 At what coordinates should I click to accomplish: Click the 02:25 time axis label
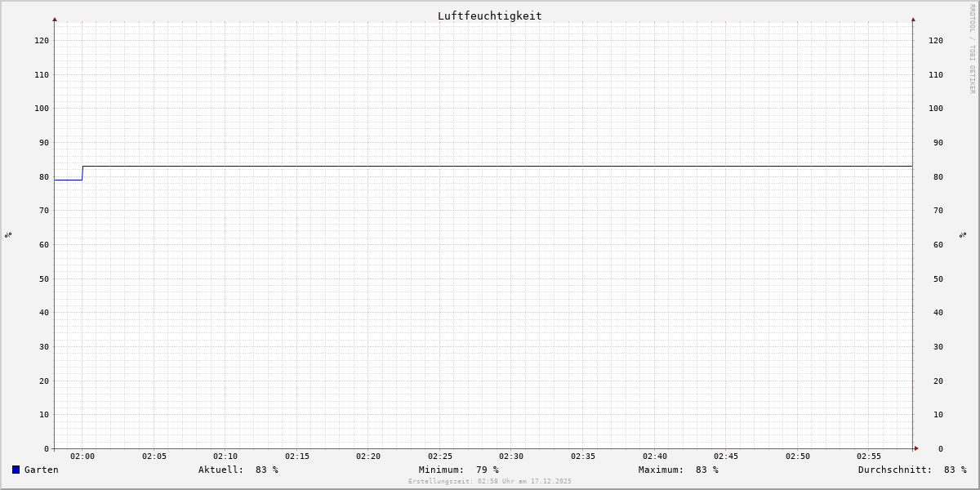click(x=440, y=457)
